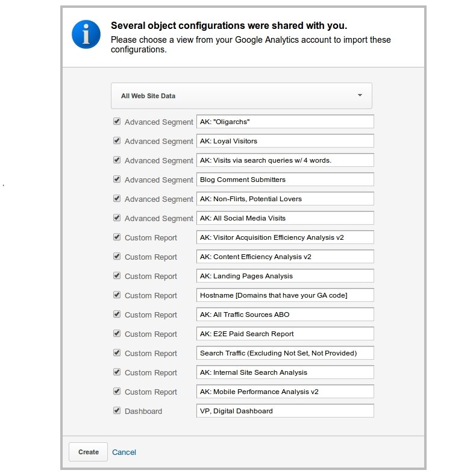Open the All Web Site Data dropdown
Screen dimensions: 476x476
pyautogui.click(x=241, y=96)
